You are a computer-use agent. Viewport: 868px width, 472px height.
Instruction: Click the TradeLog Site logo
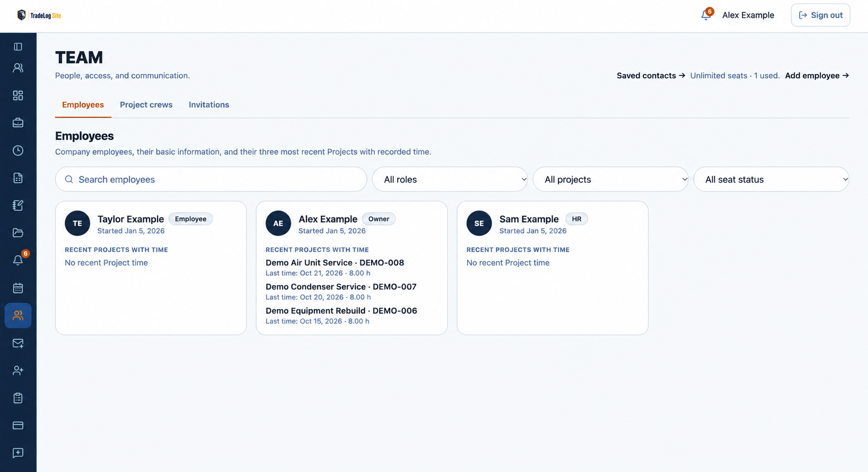pyautogui.click(x=39, y=15)
